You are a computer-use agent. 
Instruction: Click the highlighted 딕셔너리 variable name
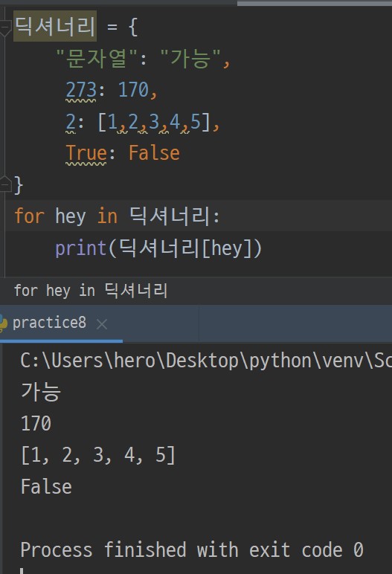[x=55, y=26]
